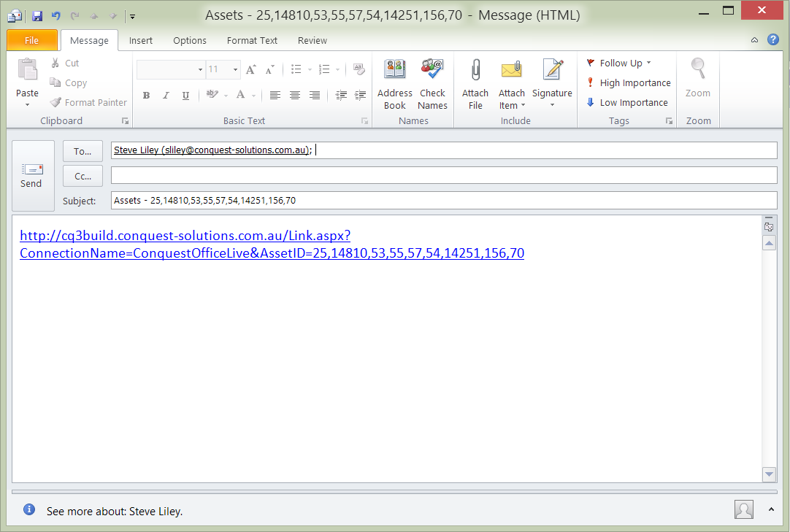Open text highlight color picker arrow
This screenshot has width=790, height=532.
tap(226, 95)
